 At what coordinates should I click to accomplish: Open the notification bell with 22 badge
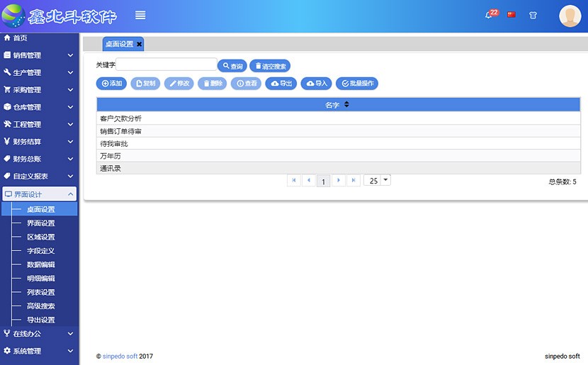[x=490, y=15]
